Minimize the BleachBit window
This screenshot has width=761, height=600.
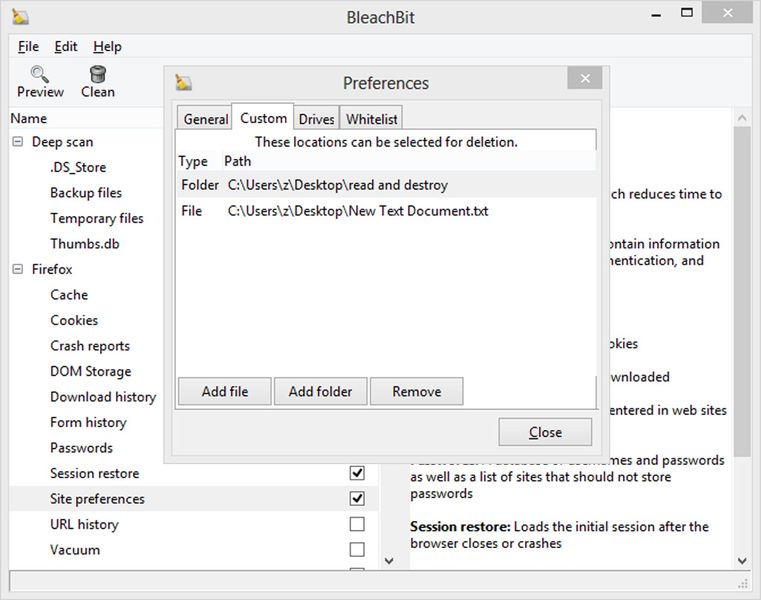[656, 15]
